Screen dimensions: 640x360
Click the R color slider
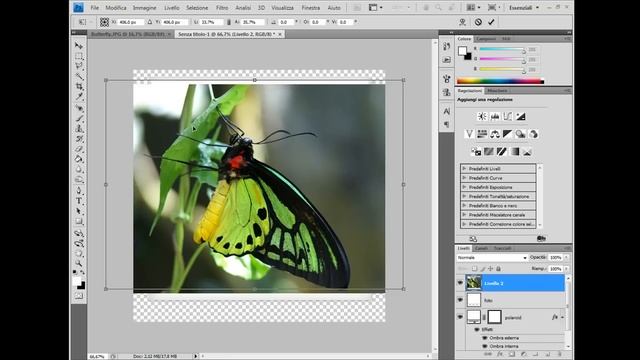(502, 49)
